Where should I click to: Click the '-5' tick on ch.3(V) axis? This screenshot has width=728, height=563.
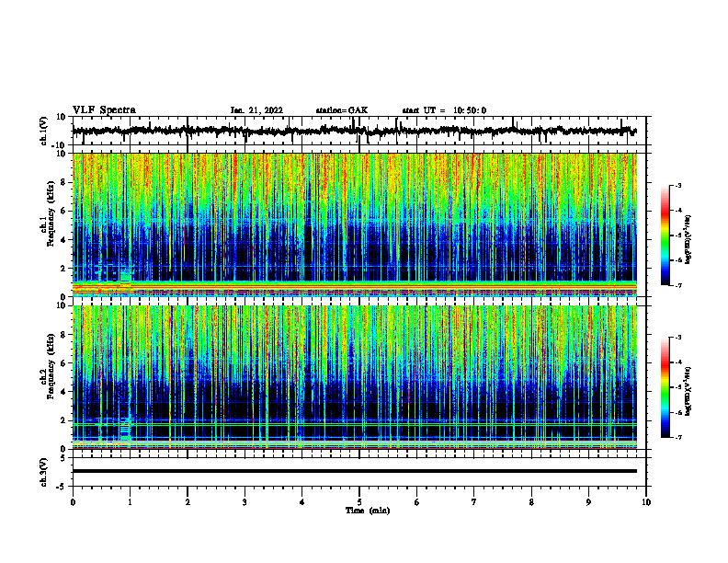click(63, 487)
